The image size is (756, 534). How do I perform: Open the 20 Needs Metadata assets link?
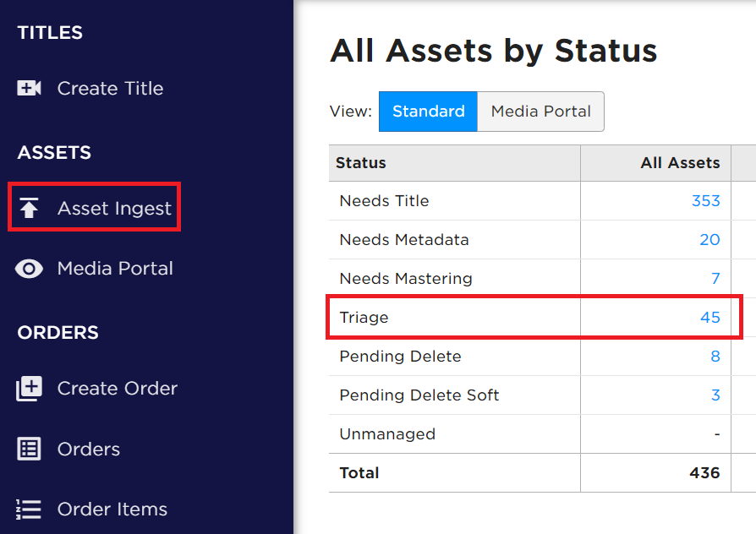click(x=709, y=239)
